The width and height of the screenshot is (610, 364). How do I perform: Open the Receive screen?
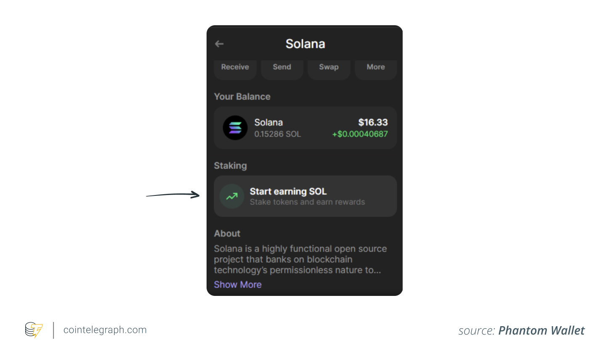tap(235, 67)
